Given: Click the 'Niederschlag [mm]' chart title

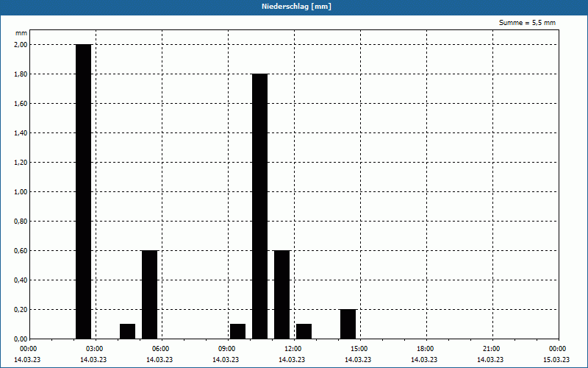Looking at the screenshot, I should pos(296,7).
